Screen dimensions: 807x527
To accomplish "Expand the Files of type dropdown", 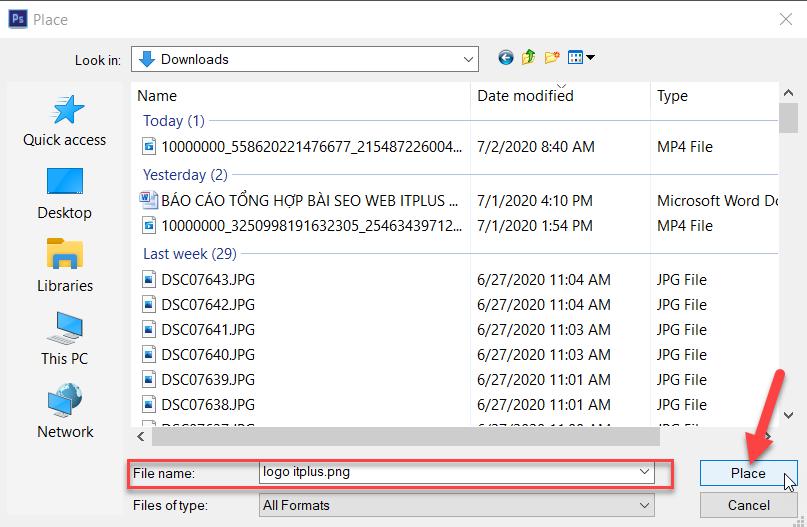I will click(645, 505).
